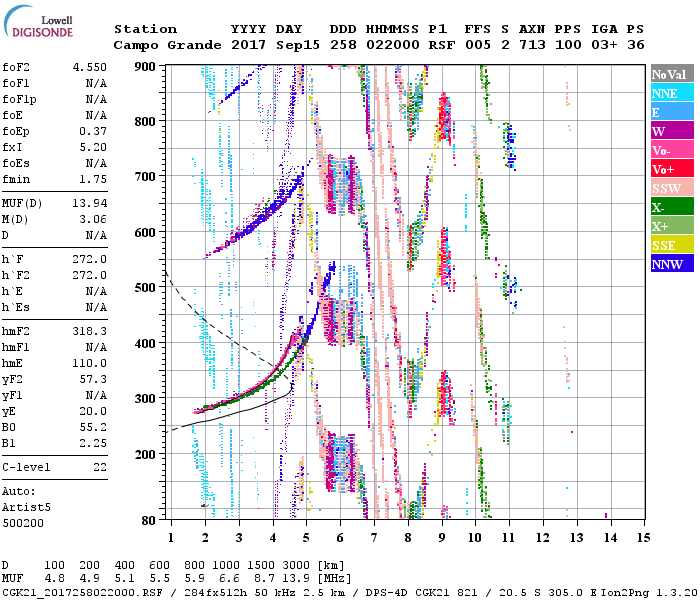Select the NNW legend entry

coord(671,264)
